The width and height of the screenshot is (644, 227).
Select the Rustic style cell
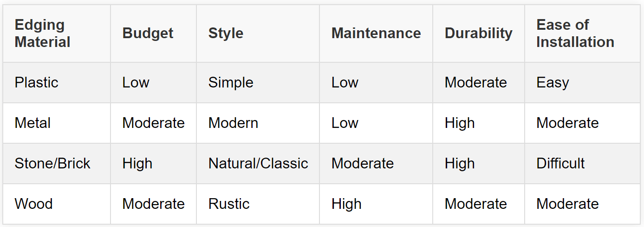click(x=229, y=204)
